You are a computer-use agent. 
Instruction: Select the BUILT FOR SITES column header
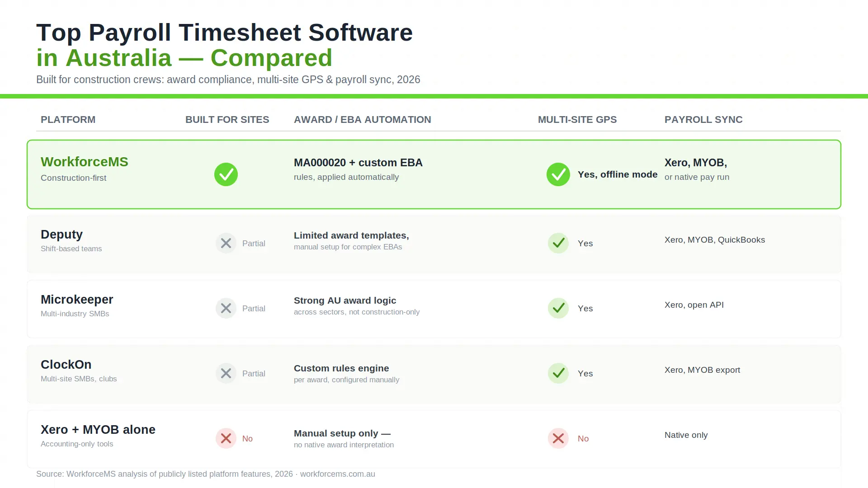click(227, 120)
